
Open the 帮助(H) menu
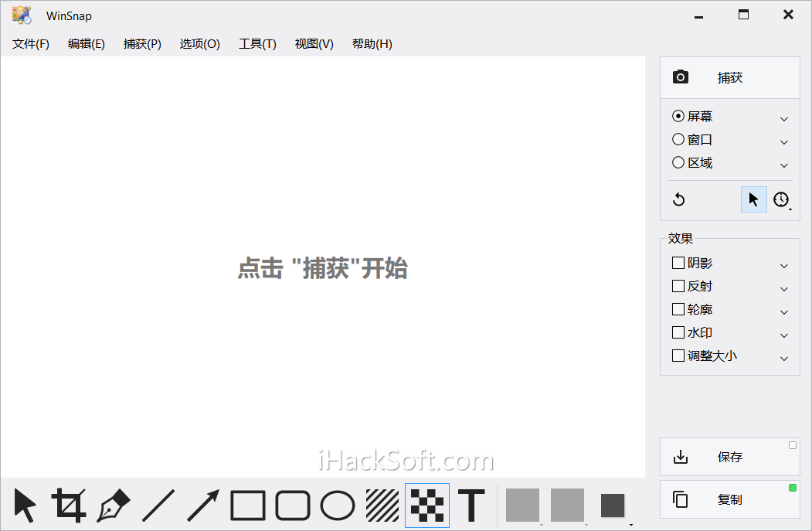coord(372,44)
